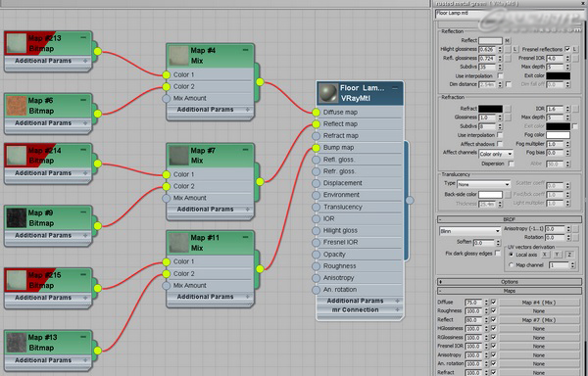Click the Floor Lamp material sphere preview
The image size is (588, 376).
click(x=328, y=93)
